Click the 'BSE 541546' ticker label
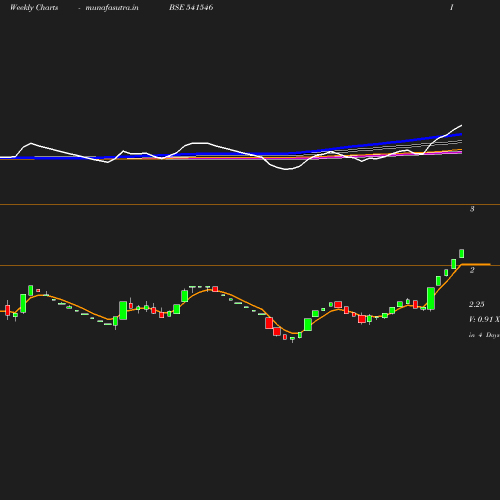The width and height of the screenshot is (500, 500). coord(191,7)
